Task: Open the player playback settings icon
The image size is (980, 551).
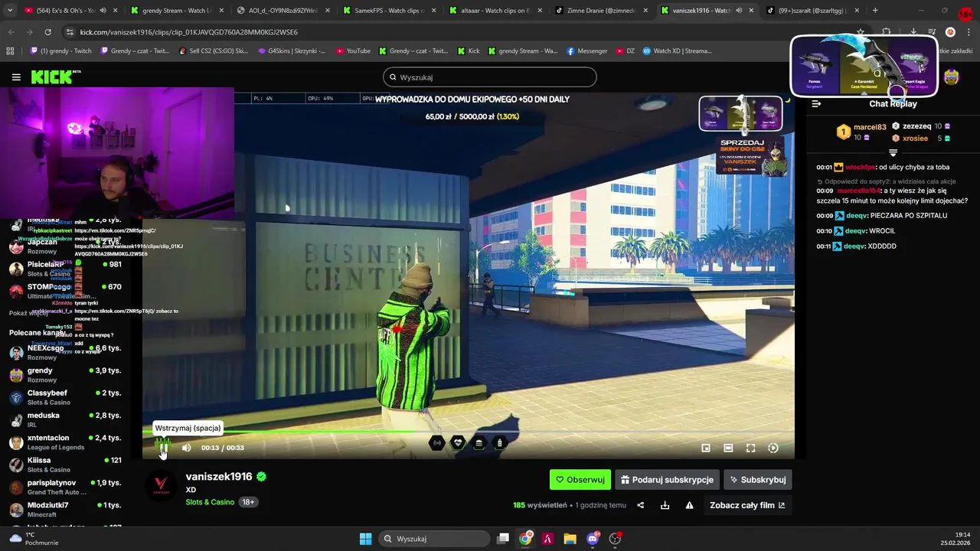Action: [773, 448]
